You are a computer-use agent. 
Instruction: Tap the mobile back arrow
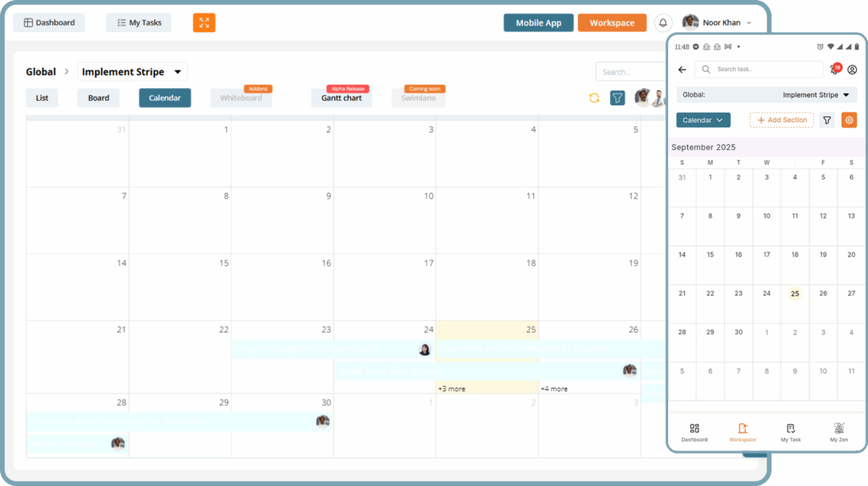682,70
